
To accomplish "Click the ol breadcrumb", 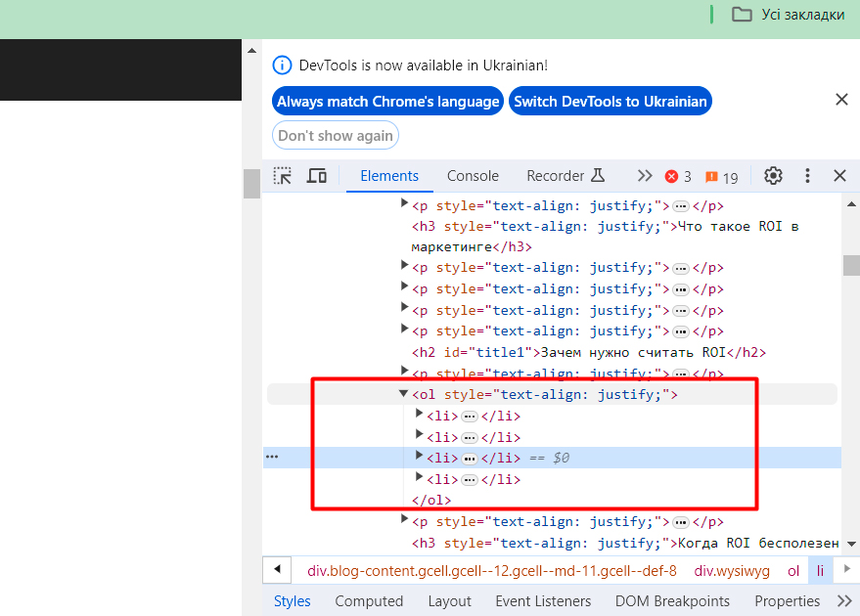I will pyautogui.click(x=793, y=571).
